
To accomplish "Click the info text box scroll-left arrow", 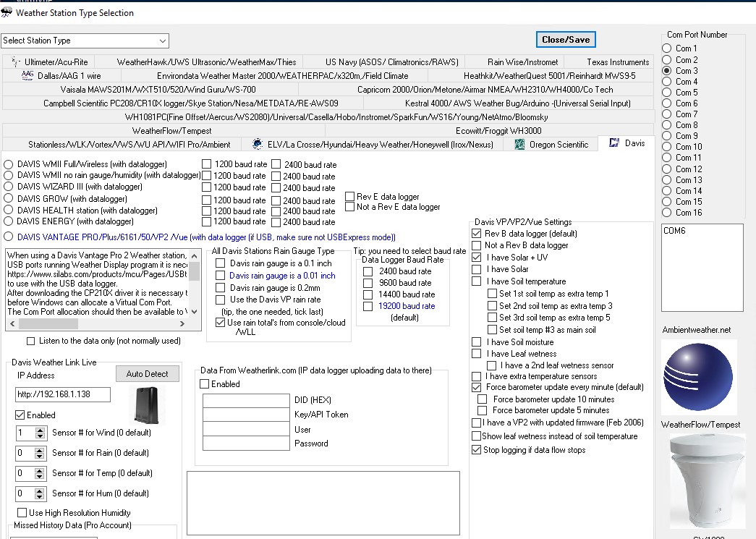I will (12, 323).
